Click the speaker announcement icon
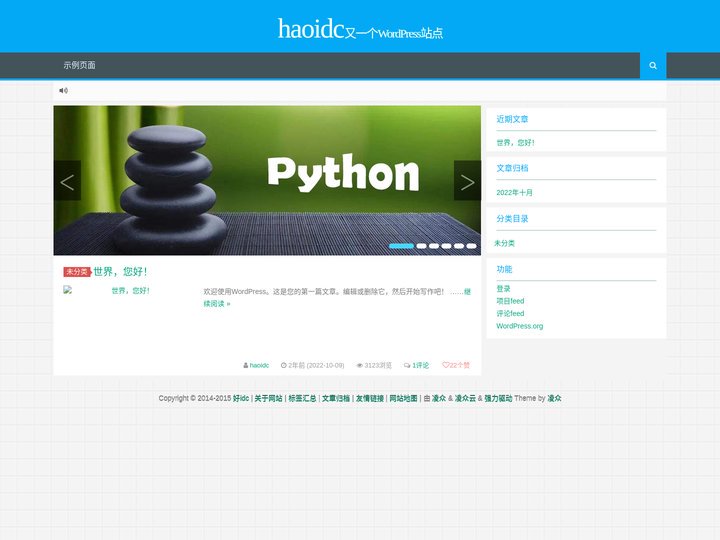 pyautogui.click(x=63, y=90)
